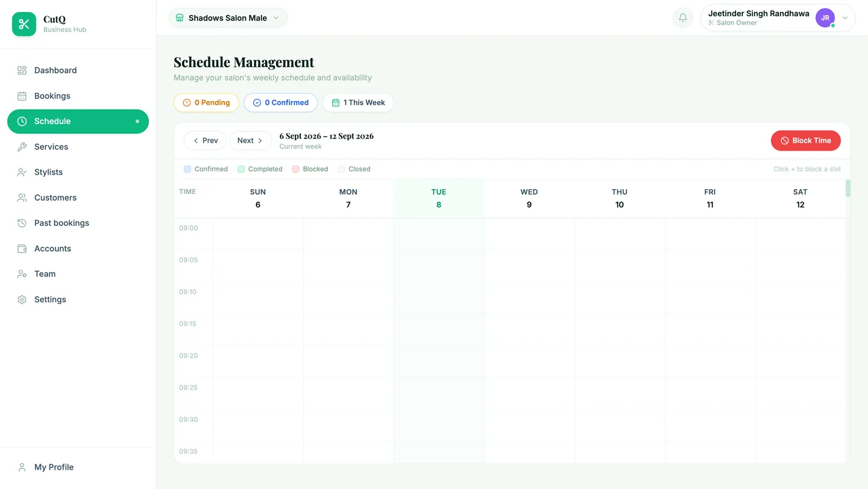
Task: Go to Bookings in the sidebar
Action: [78, 96]
